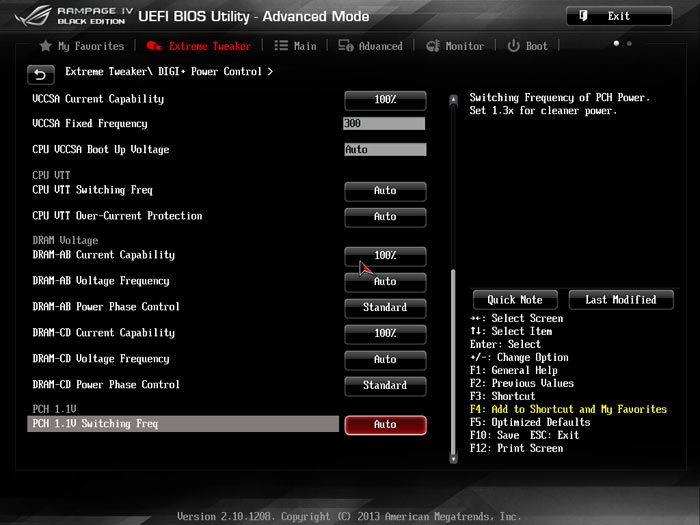This screenshot has height=525, width=700.
Task: Go to the Monitor tab
Action: (455, 46)
